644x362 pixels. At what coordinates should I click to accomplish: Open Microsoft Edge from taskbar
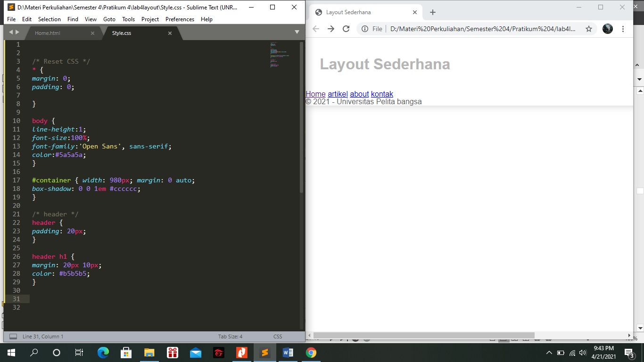pos(103,353)
